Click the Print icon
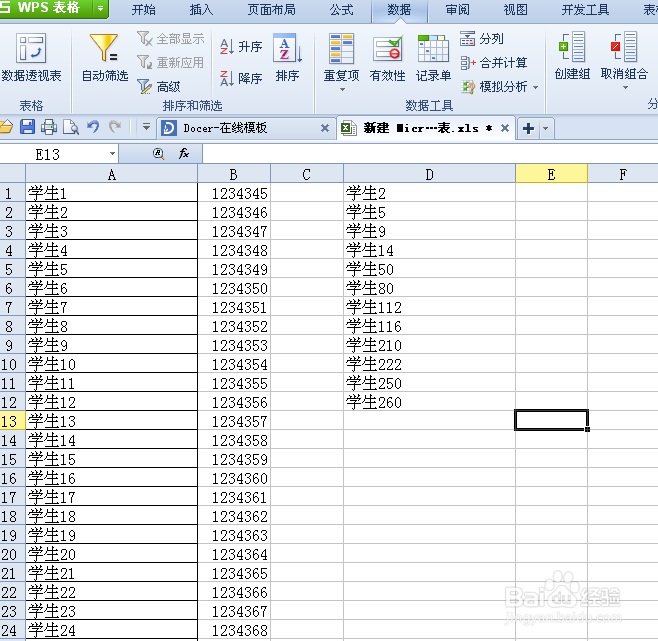The image size is (658, 641). (x=49, y=127)
